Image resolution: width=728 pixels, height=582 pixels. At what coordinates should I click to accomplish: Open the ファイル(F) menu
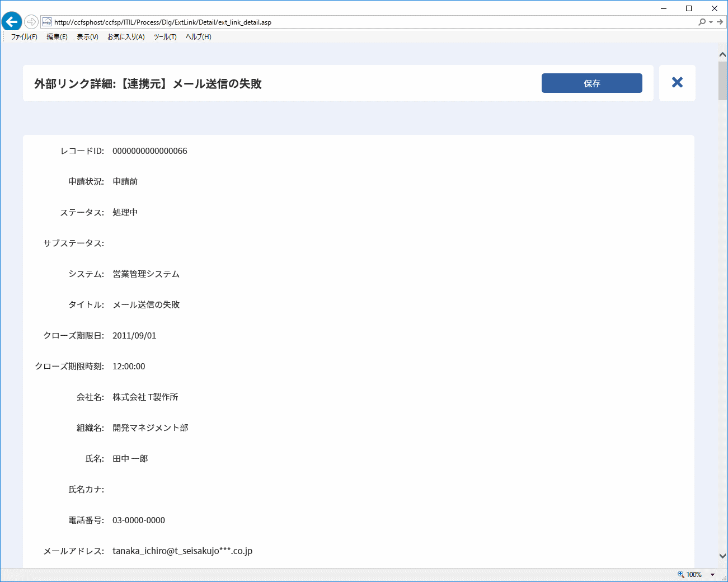pyautogui.click(x=24, y=37)
